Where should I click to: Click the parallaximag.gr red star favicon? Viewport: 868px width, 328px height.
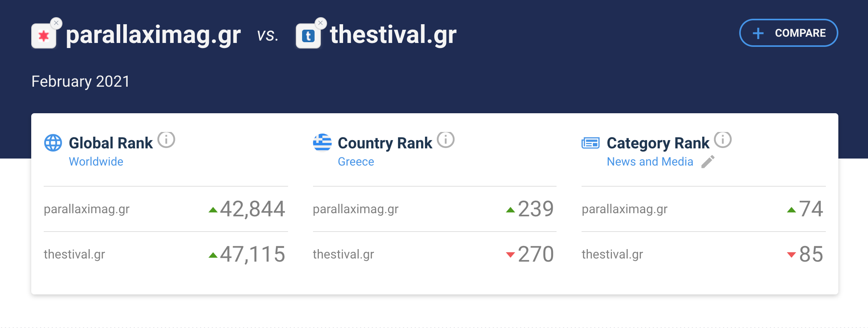[44, 36]
